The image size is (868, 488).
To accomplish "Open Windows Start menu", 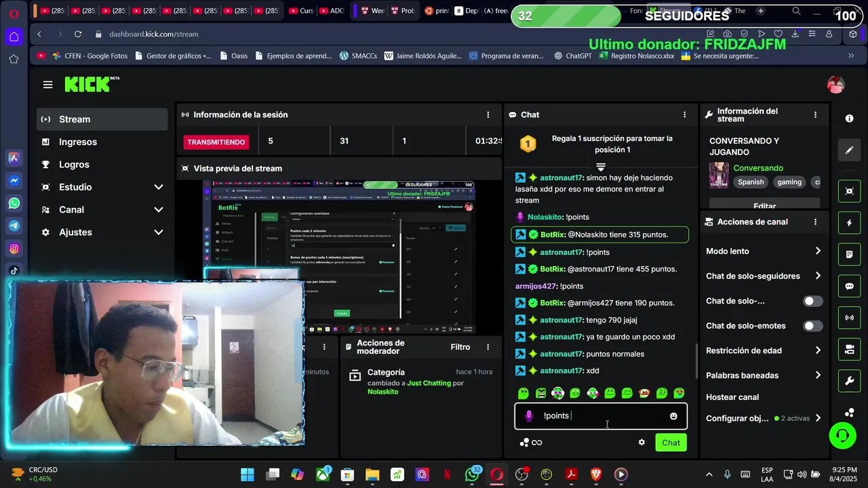I will (x=248, y=474).
